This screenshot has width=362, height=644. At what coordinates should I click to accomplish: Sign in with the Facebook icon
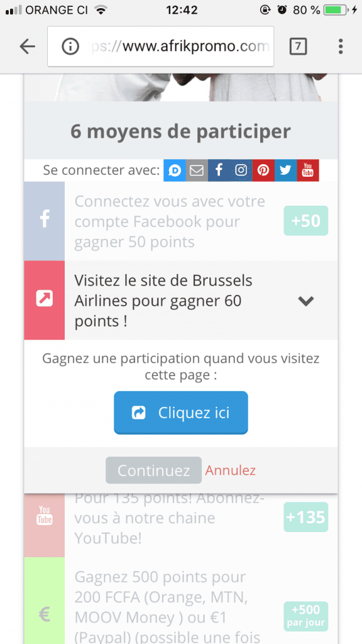coord(219,170)
